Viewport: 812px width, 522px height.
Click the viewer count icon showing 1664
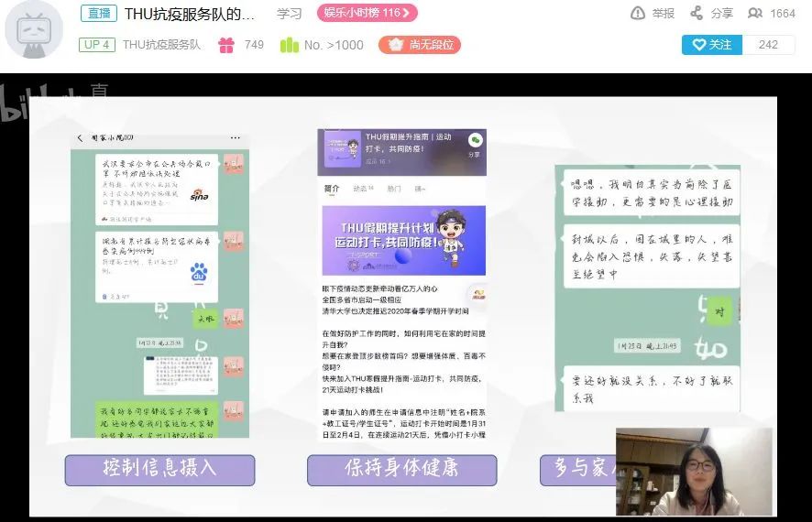(755, 13)
